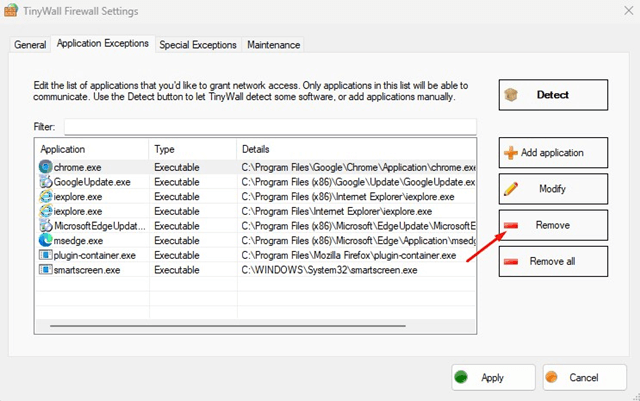Viewport: 640px width, 401px height.
Task: Select msedge.exe in the list
Action: pos(78,241)
